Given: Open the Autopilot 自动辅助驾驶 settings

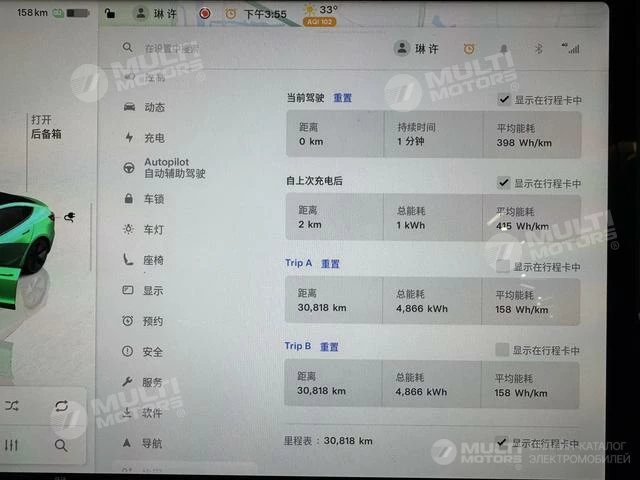Looking at the screenshot, I should click(x=173, y=167).
